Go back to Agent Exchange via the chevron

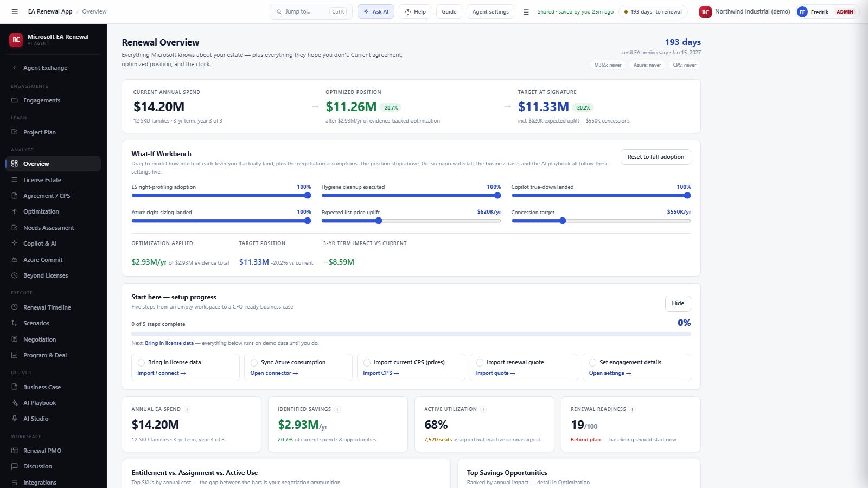tap(15, 68)
